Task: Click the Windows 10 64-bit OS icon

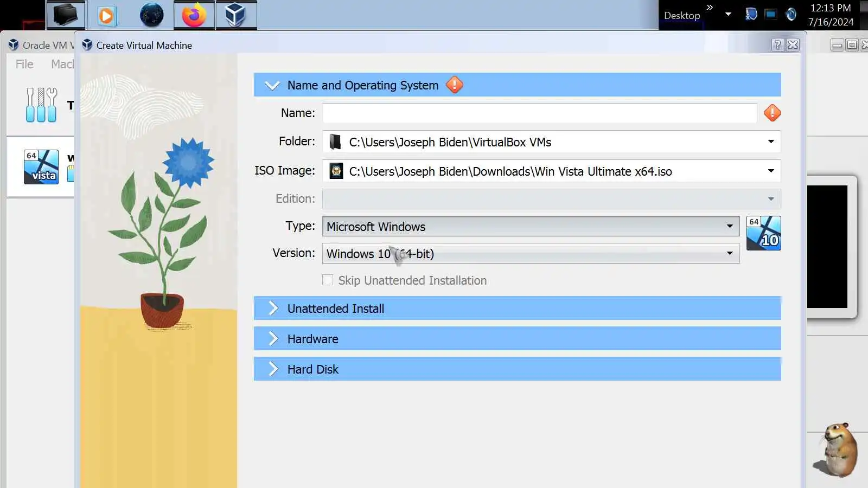Action: click(764, 233)
